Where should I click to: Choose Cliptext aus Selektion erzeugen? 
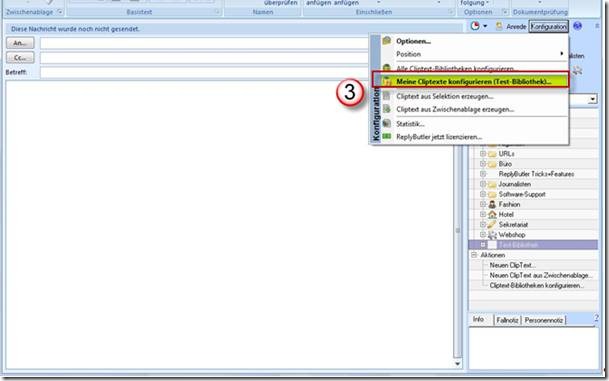pyautogui.click(x=445, y=96)
